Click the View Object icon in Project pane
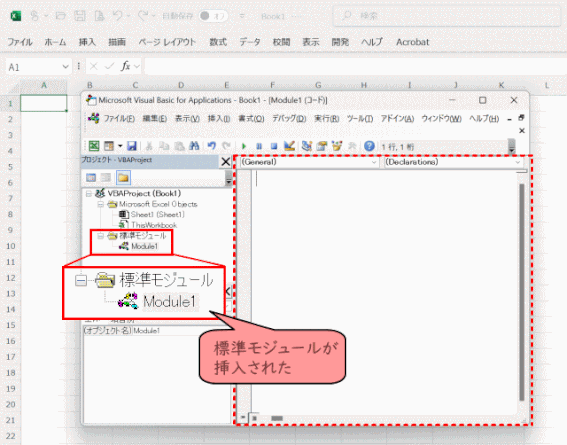This screenshot has height=445, width=567. (x=106, y=177)
